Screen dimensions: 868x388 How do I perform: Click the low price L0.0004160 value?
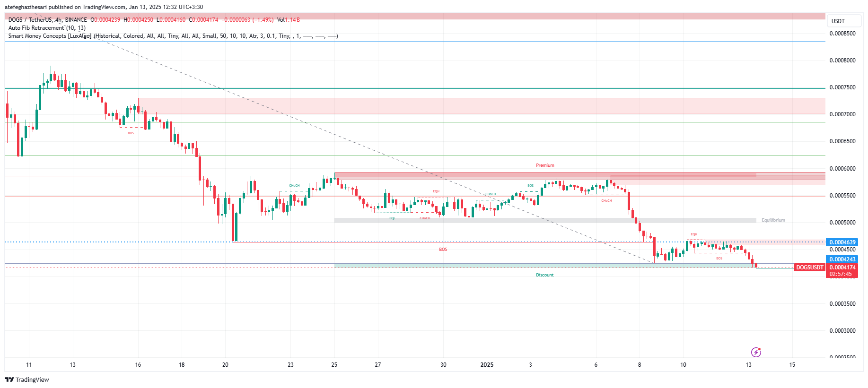point(171,20)
